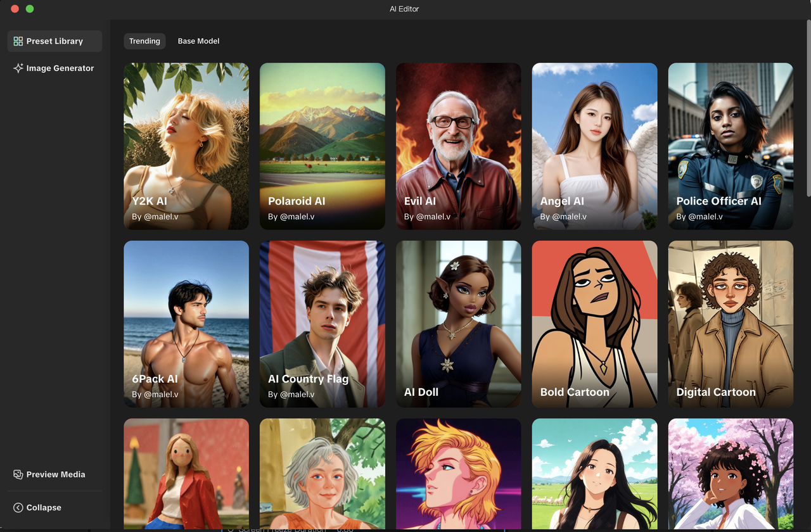Screen dimensions: 811x532
Task: Open the Image Generator label in the sidebar
Action: (60, 68)
